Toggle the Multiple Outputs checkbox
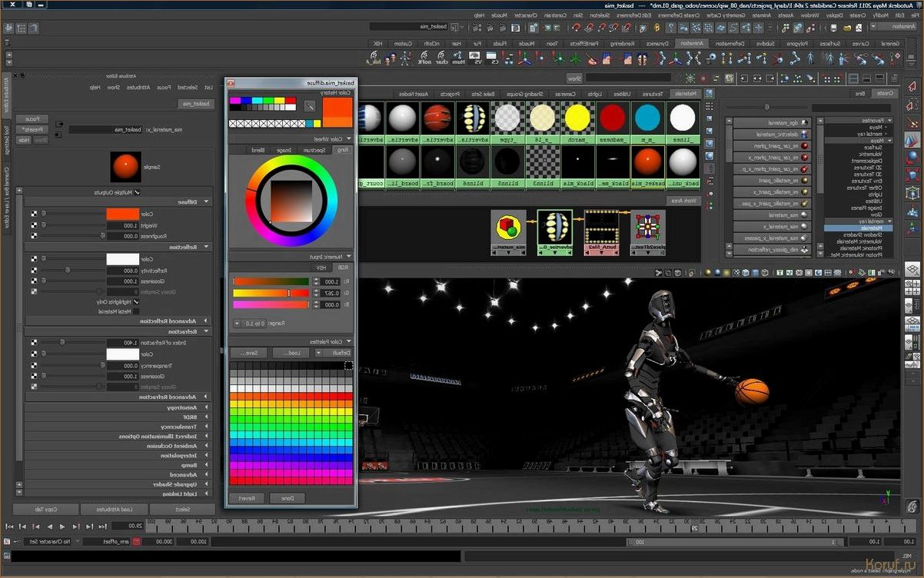This screenshot has width=924, height=578. 138,192
